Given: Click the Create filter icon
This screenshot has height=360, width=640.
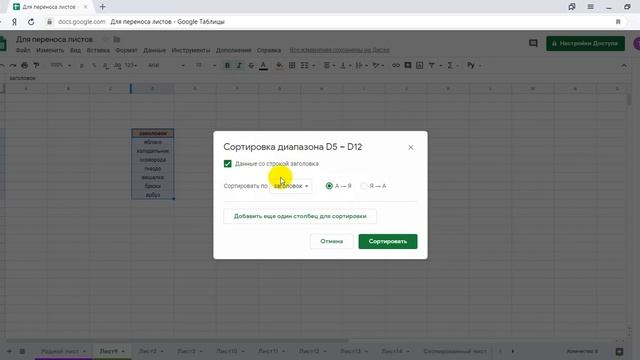Looking at the screenshot, I should [x=431, y=65].
